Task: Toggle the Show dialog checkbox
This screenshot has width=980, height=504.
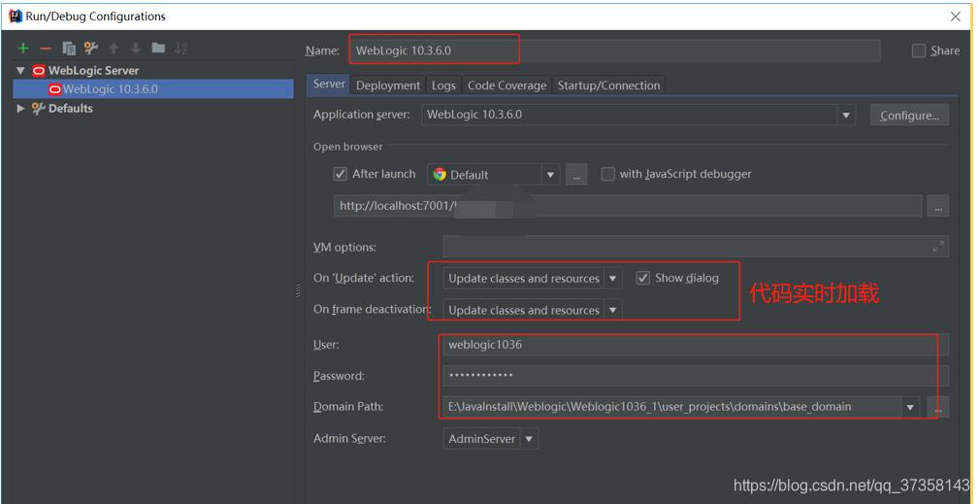Action: coord(643,278)
